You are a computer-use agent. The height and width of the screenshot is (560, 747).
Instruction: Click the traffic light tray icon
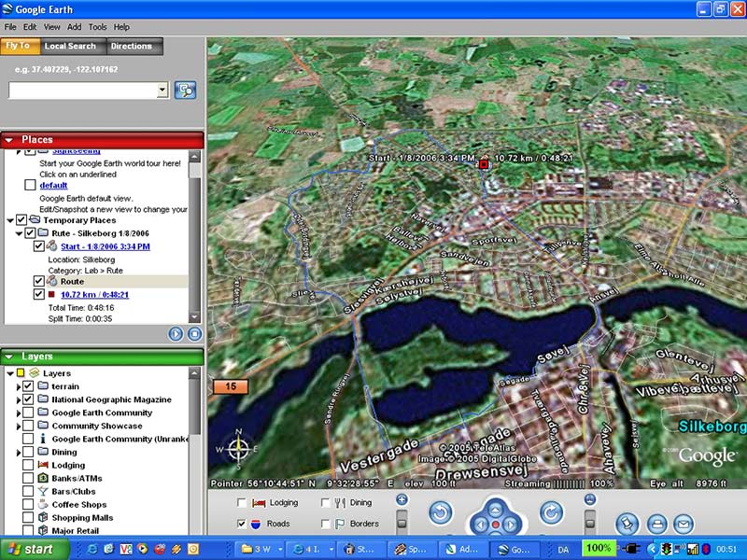point(666,549)
